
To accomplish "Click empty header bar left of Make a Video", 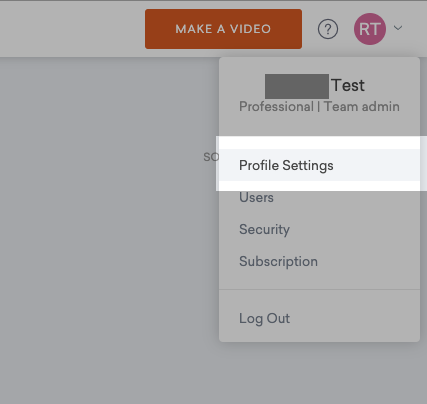I will pyautogui.click(x=72, y=29).
